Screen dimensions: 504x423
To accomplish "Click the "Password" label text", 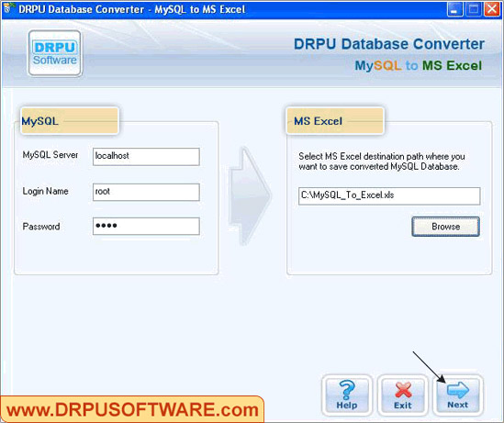I will [x=41, y=227].
